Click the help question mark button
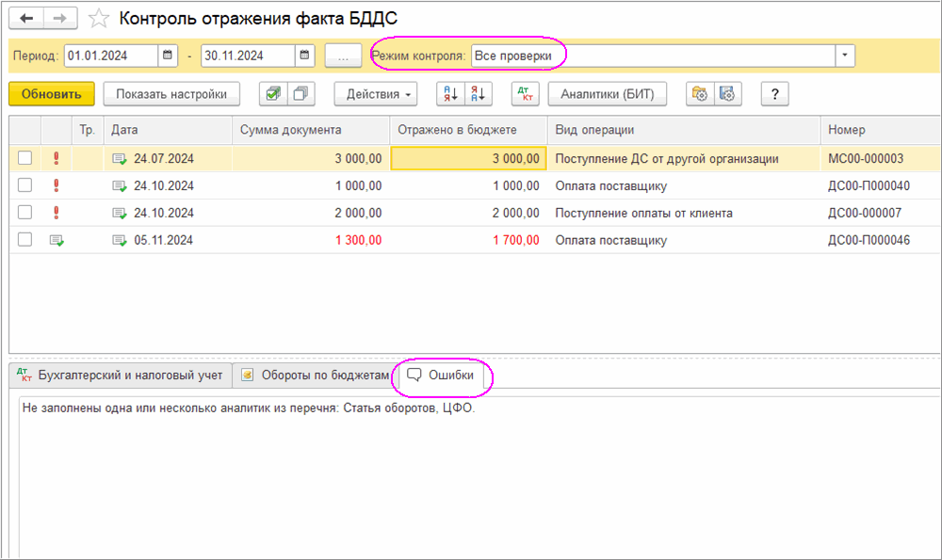Image resolution: width=942 pixels, height=560 pixels. [774, 94]
